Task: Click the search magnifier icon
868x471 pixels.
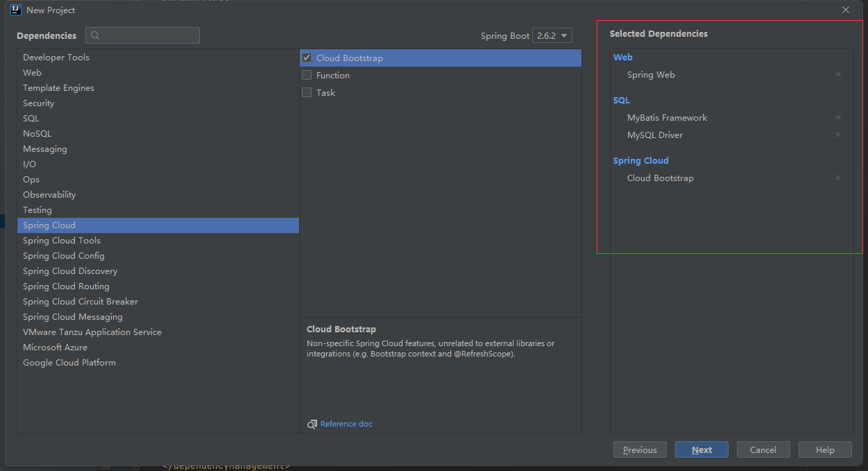Action: tap(95, 35)
